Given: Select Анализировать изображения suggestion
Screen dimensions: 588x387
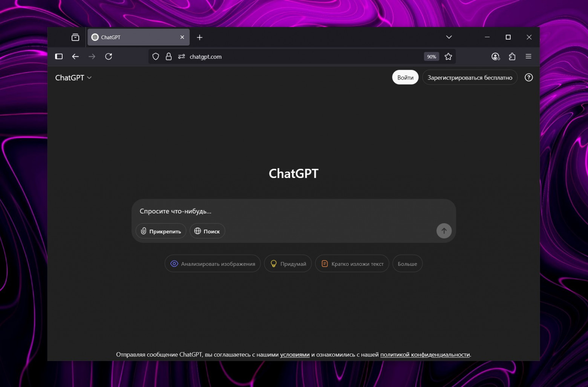Looking at the screenshot, I should (213, 264).
